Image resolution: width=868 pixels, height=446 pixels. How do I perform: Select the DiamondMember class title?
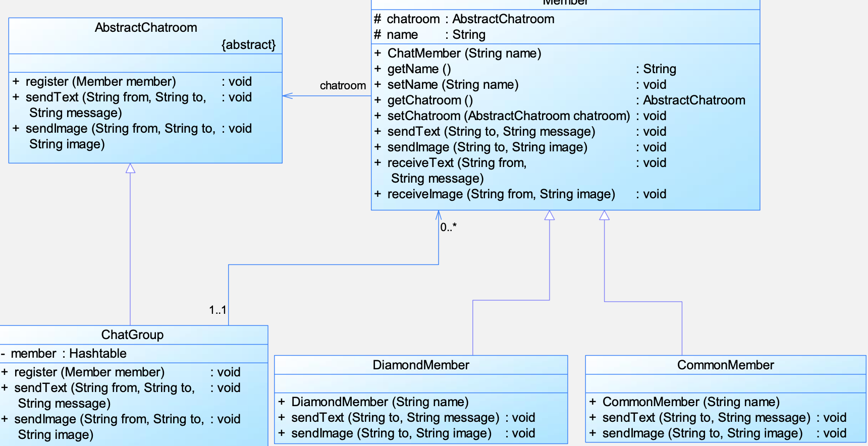coord(421,365)
